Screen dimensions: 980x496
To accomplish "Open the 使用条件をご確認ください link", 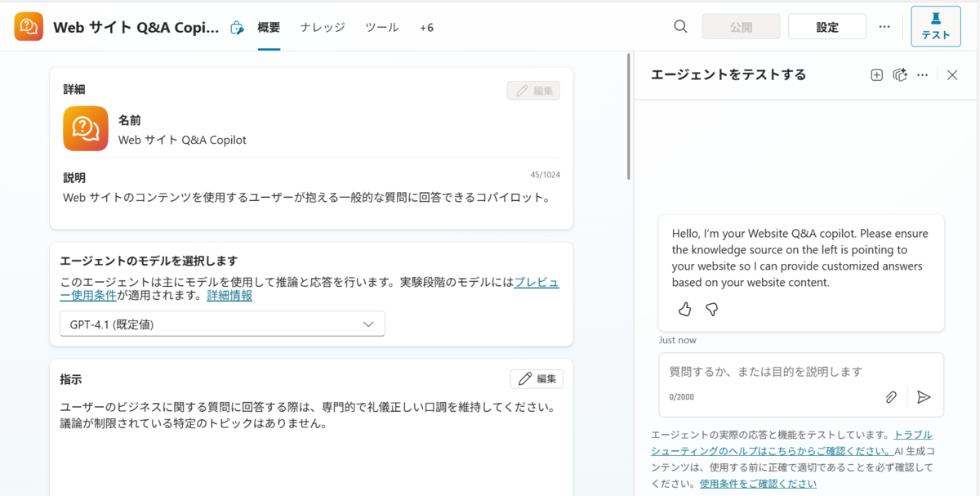I will (x=758, y=483).
